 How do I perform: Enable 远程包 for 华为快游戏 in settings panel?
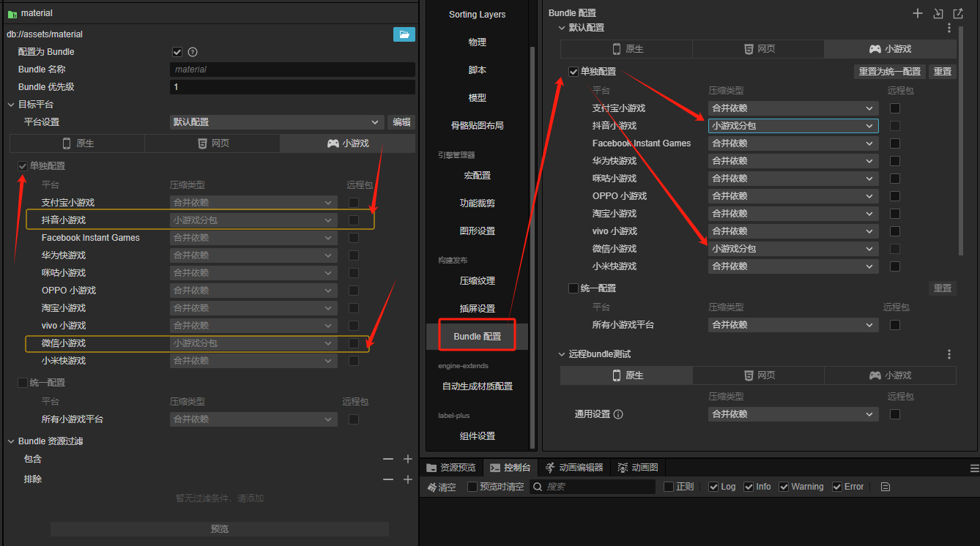point(894,161)
